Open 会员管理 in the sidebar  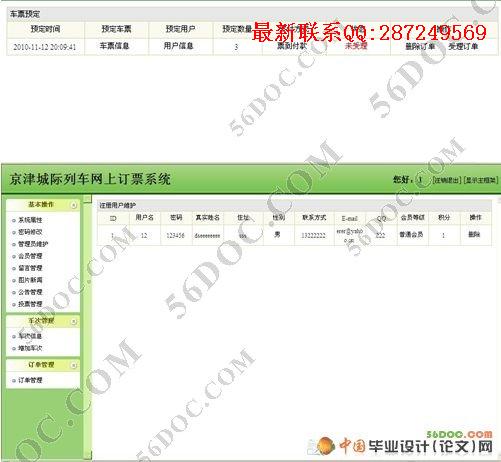click(30, 256)
